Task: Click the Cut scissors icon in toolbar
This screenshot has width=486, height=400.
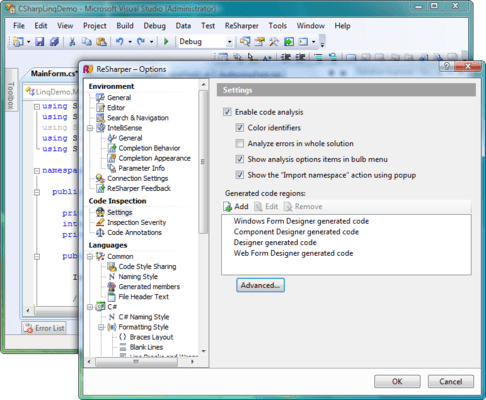Action: [72, 42]
